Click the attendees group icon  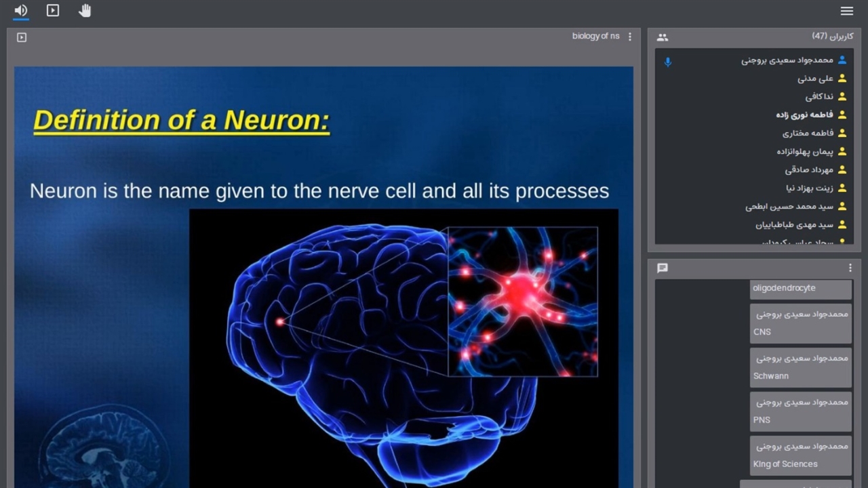click(x=663, y=37)
